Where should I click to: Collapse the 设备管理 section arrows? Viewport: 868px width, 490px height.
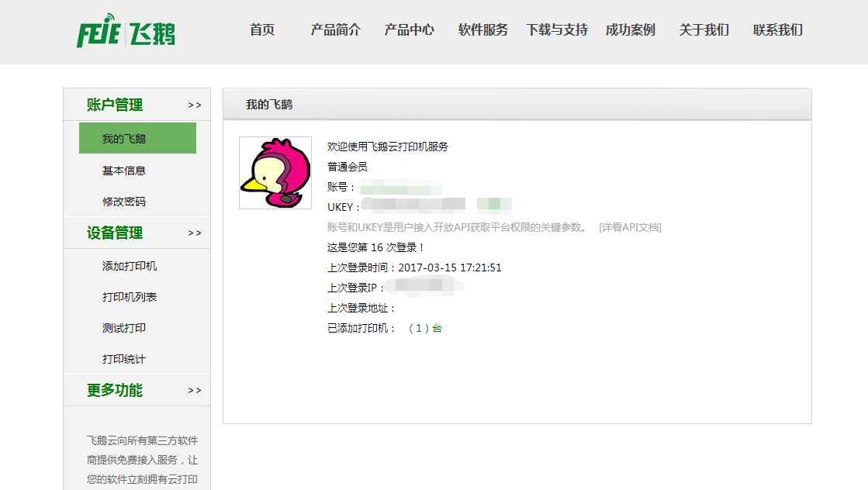pyautogui.click(x=194, y=233)
